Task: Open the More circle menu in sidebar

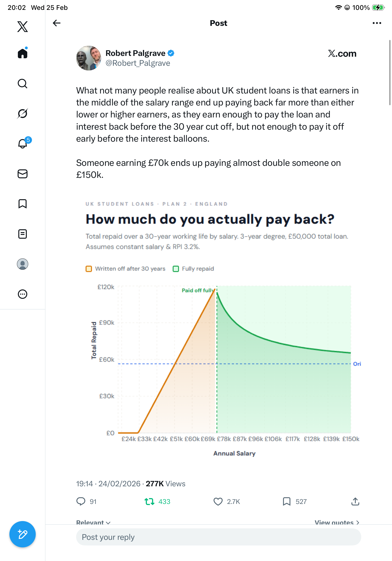Action: [x=23, y=294]
